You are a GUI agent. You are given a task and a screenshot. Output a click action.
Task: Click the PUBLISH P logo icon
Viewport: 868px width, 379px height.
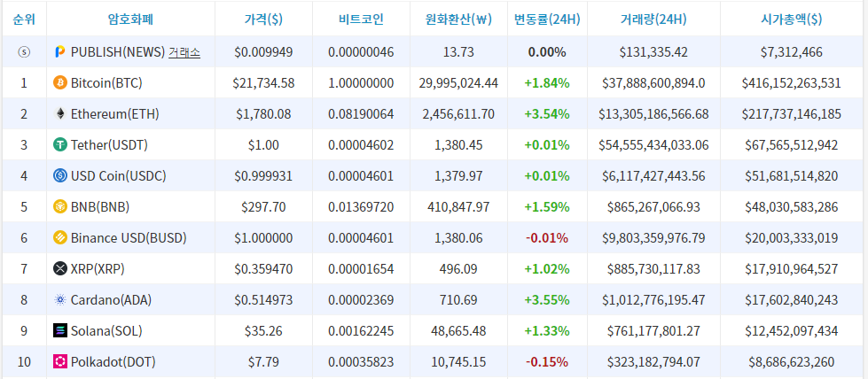[59, 52]
